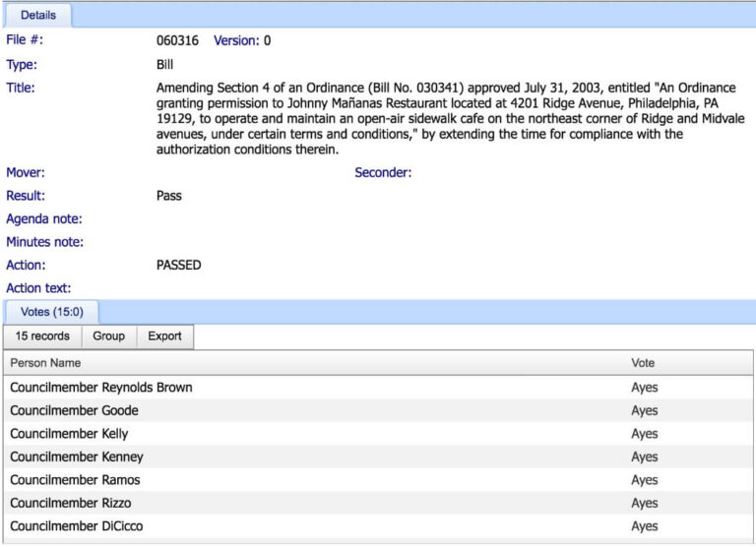
Task: Click the 15 records button
Action: tap(42, 335)
